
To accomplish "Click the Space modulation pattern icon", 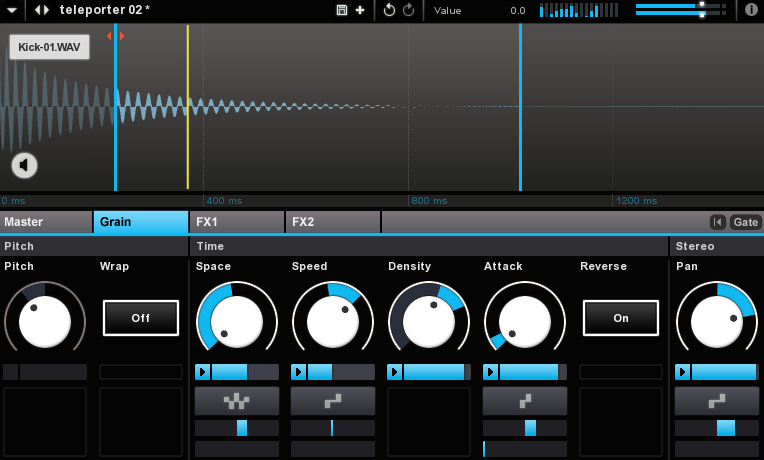I will (x=236, y=401).
